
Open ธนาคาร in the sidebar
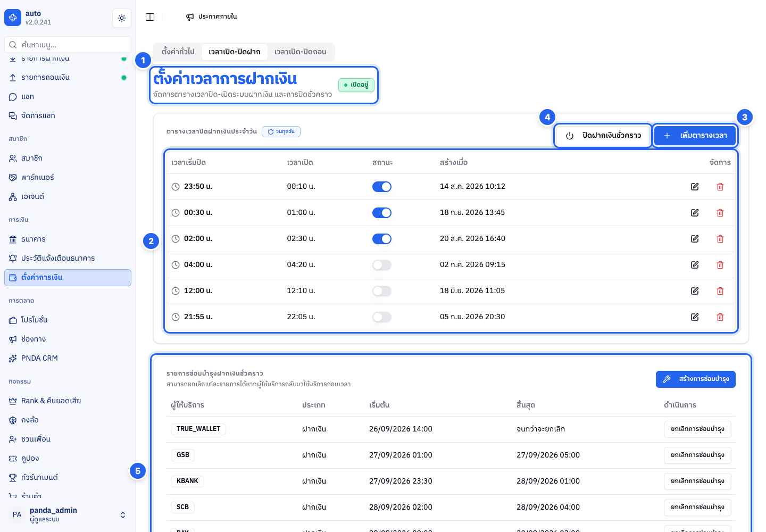pyautogui.click(x=68, y=239)
